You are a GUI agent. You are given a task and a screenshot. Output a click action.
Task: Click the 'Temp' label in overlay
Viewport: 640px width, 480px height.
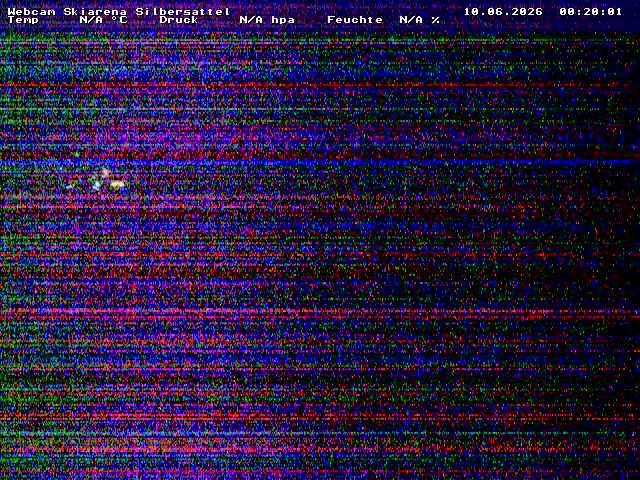23,20
